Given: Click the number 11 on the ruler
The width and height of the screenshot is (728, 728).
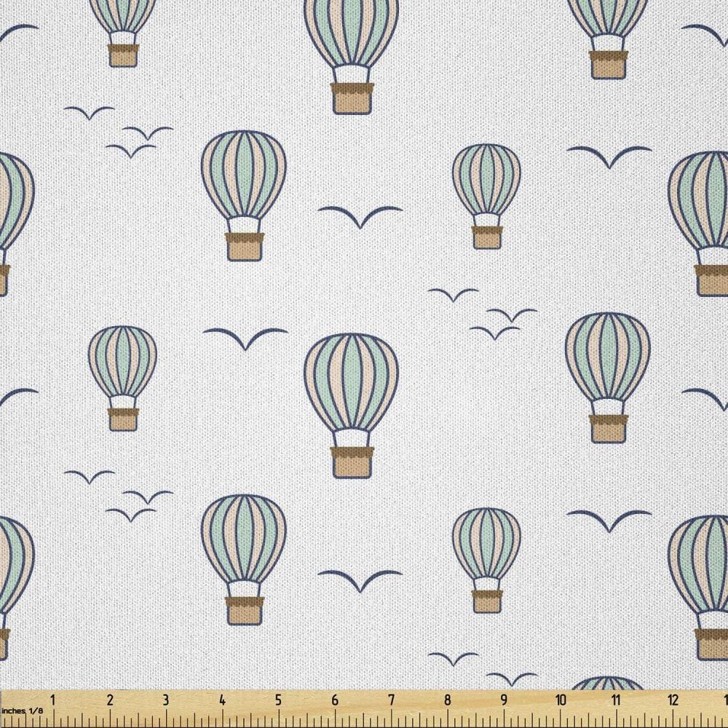Looking at the screenshot, I should click(616, 700).
